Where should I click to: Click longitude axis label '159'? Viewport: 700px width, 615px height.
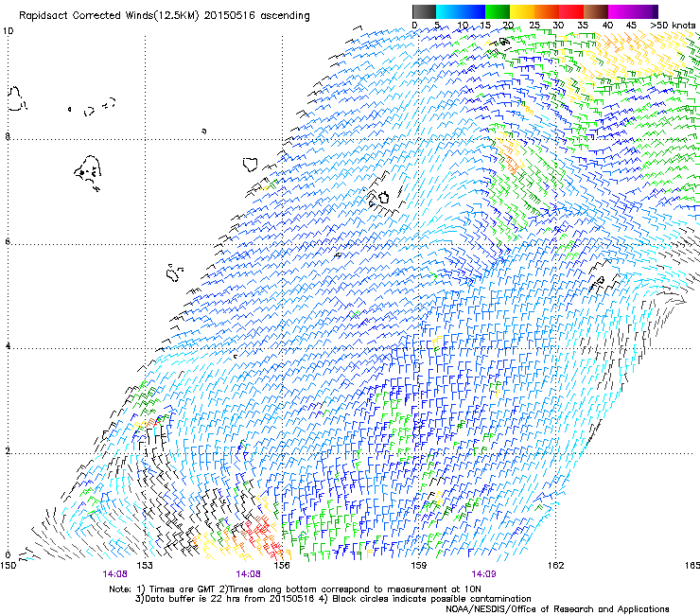pos(419,566)
